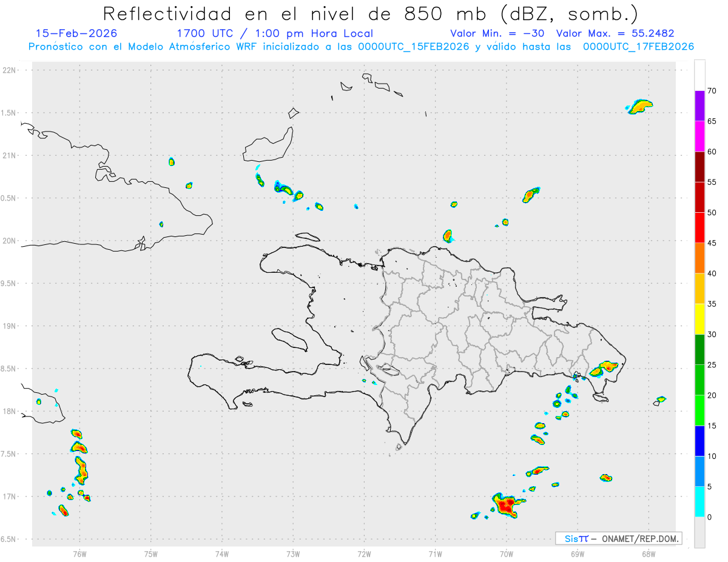The image size is (728, 562).
Task: Select the date text '15-Feb-2026'
Action: click(x=76, y=33)
